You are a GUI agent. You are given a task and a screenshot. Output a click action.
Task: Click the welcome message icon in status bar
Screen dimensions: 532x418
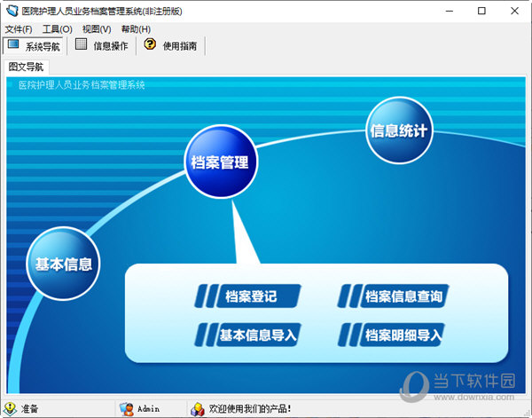point(197,409)
